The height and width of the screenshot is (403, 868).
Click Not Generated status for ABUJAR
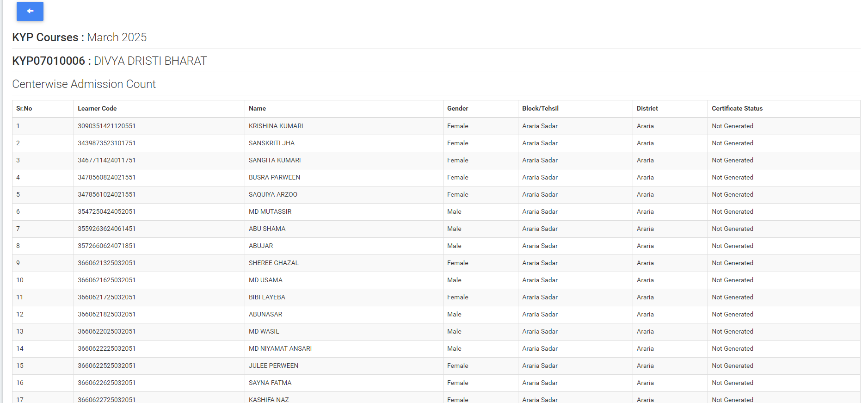coord(733,246)
